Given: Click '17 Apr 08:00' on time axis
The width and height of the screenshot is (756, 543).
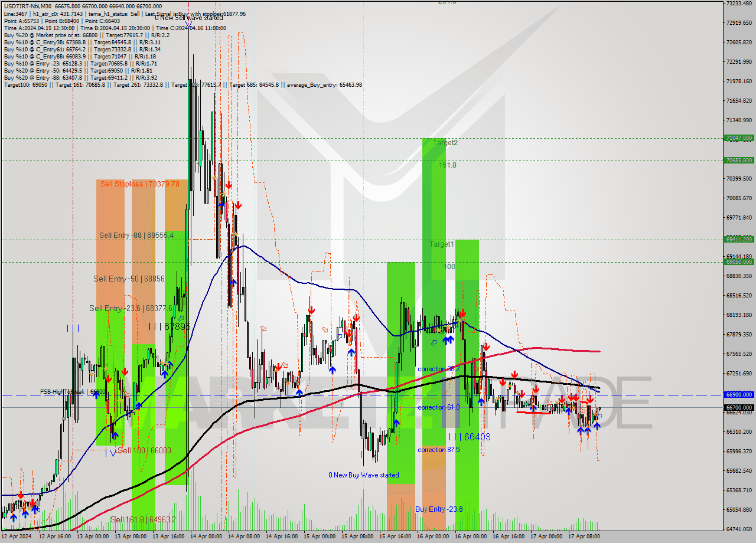Looking at the screenshot, I should click(584, 537).
